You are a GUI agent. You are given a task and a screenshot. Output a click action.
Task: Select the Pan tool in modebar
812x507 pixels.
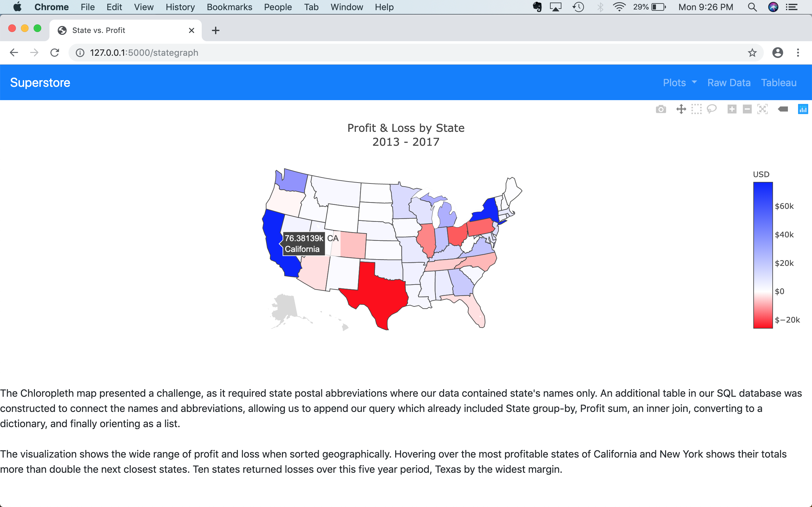681,109
